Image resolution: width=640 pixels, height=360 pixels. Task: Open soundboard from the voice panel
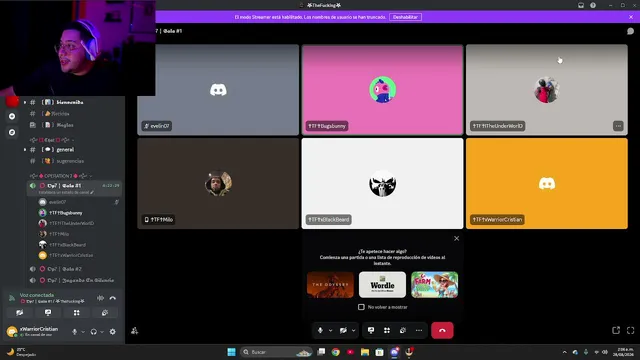tap(105, 313)
